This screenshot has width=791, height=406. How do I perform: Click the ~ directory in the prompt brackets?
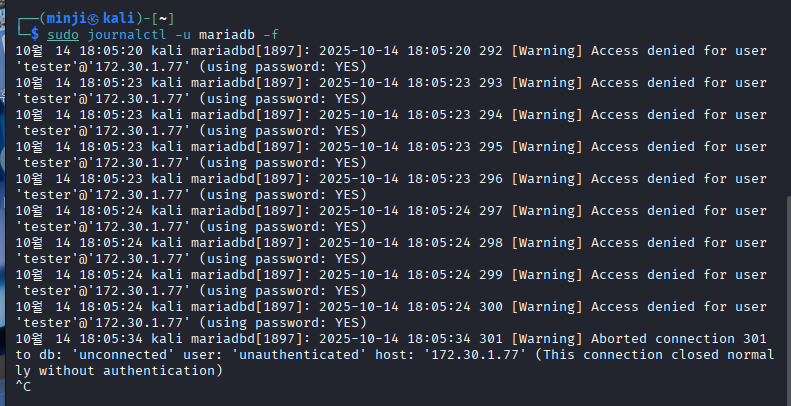click(x=163, y=17)
